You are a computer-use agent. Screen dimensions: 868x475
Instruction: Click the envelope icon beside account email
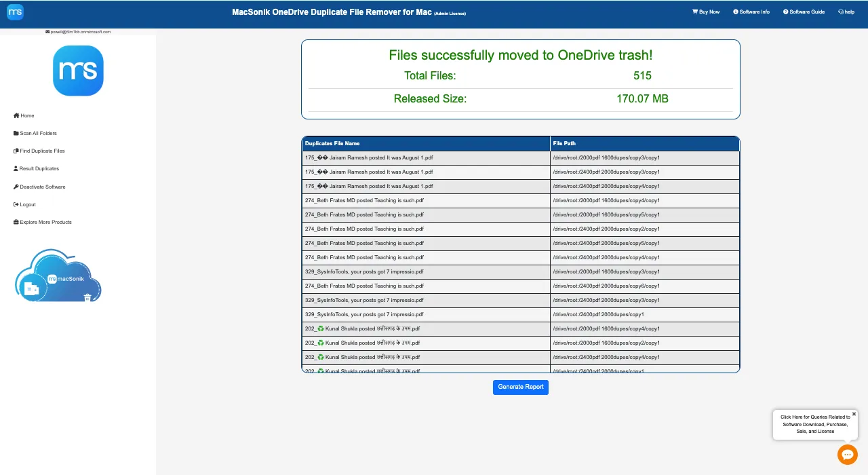coord(47,32)
